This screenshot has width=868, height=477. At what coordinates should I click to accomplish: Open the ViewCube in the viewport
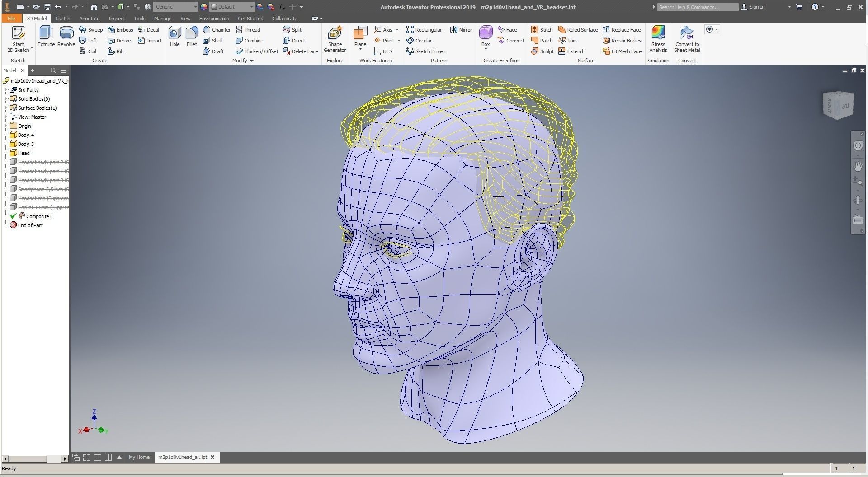pos(838,105)
